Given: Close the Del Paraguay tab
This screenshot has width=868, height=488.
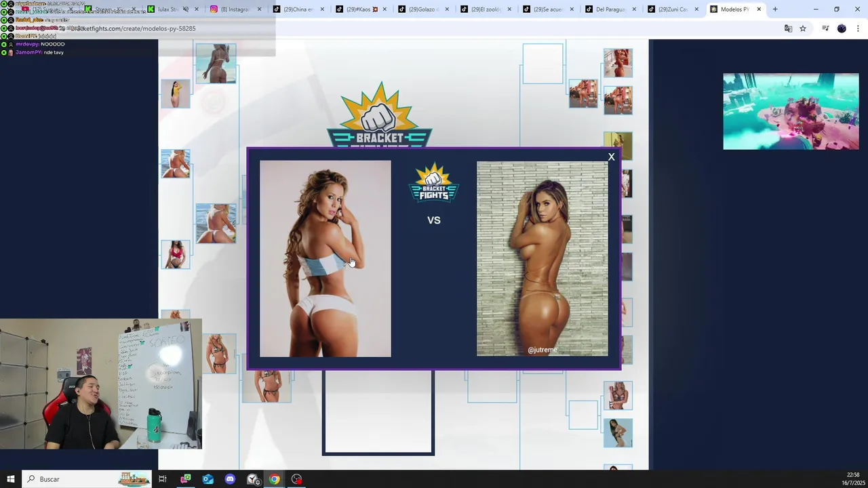Looking at the screenshot, I should [634, 9].
